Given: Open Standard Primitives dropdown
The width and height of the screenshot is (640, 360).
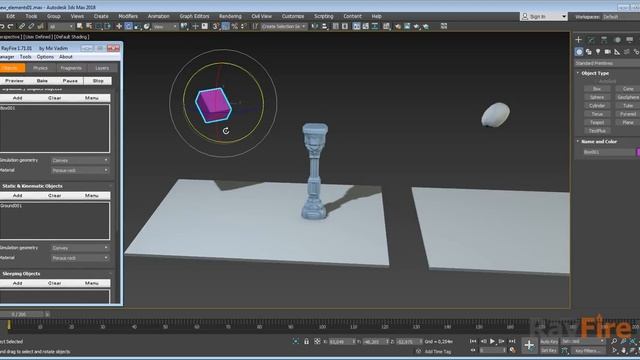Looking at the screenshot, I should pyautogui.click(x=607, y=63).
